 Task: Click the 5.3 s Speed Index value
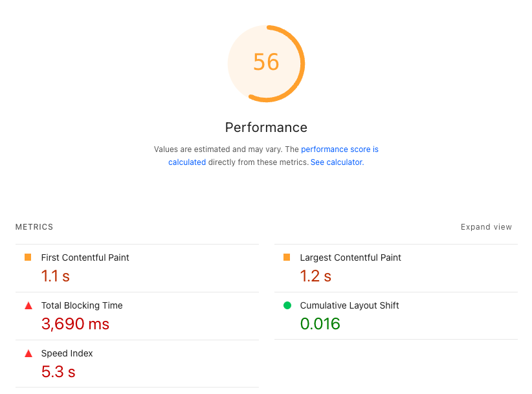tap(58, 371)
